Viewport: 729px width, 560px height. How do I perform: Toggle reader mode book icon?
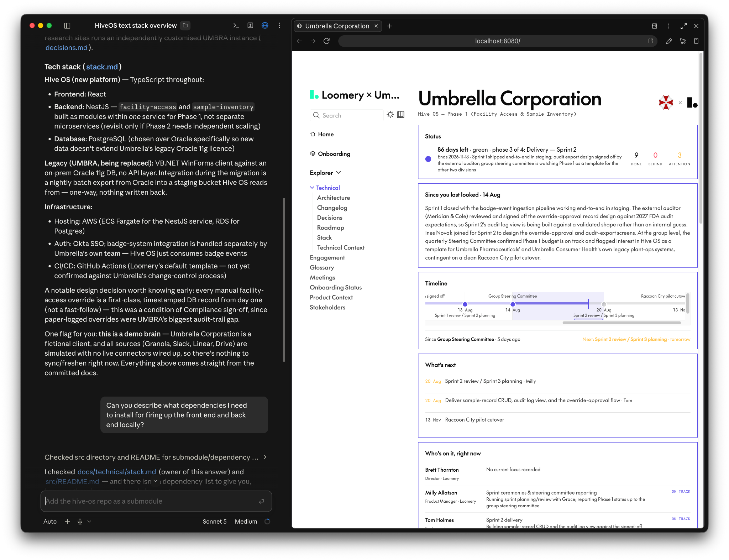(401, 114)
